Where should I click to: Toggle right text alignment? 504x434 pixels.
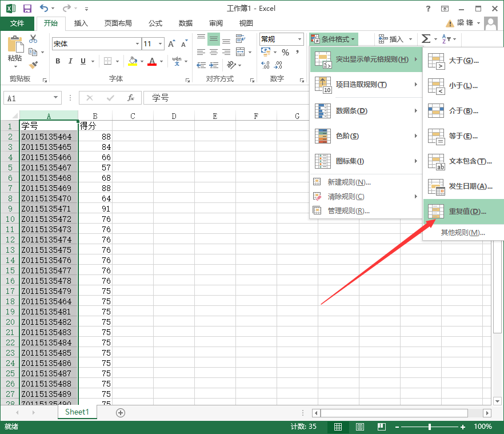[226, 52]
